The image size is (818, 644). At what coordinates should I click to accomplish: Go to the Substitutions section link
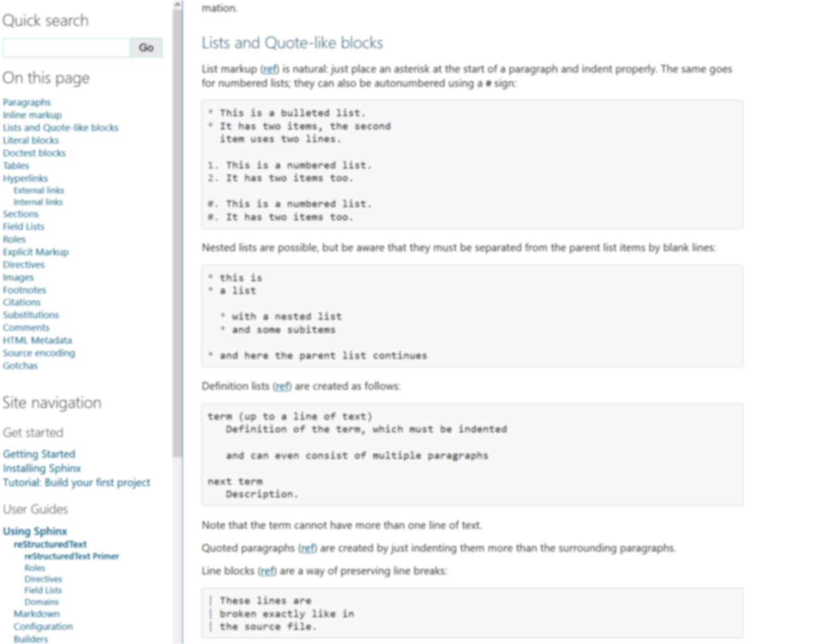[x=30, y=315]
